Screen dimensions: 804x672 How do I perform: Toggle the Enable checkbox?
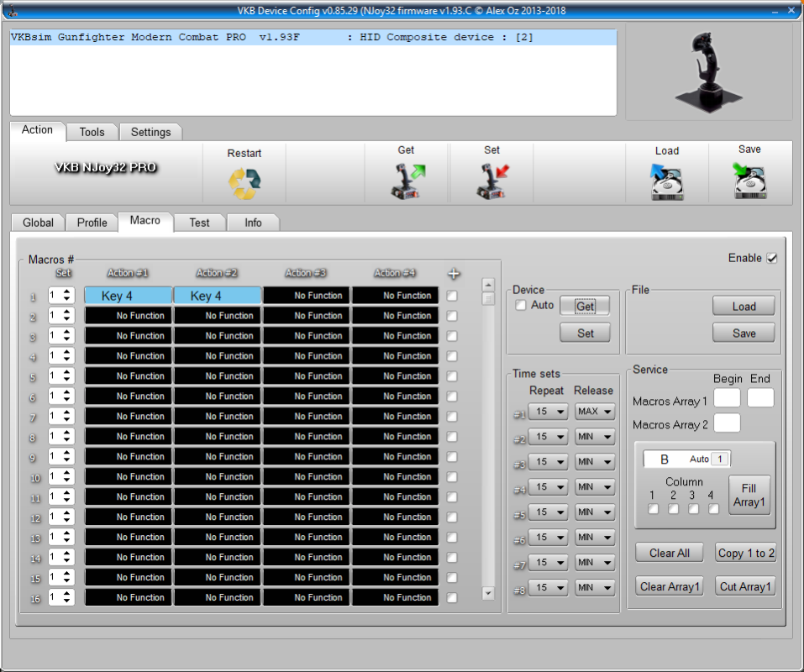coord(772,259)
